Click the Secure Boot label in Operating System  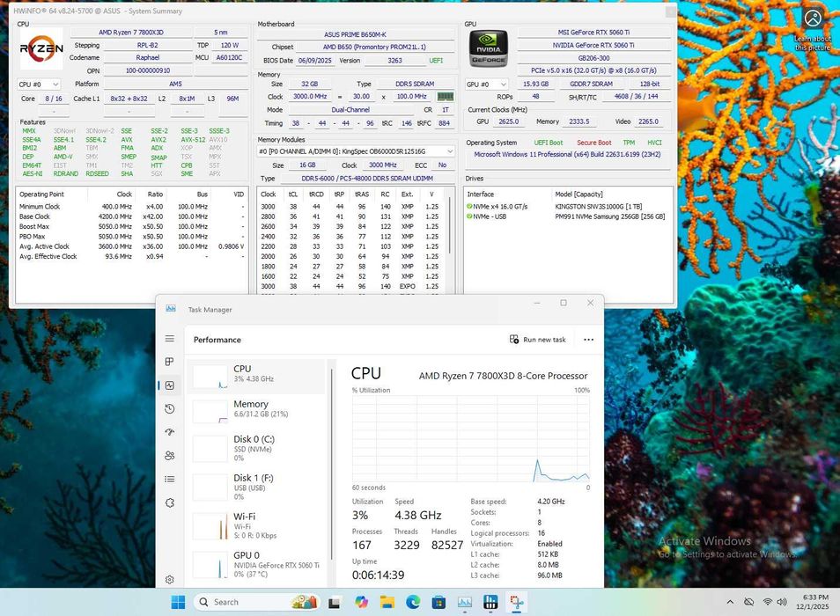pos(593,143)
